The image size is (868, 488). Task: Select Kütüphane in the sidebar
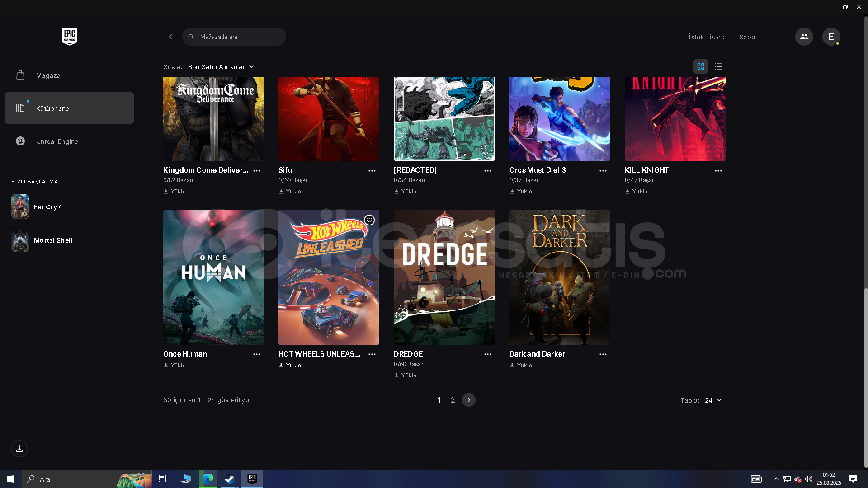click(x=69, y=108)
